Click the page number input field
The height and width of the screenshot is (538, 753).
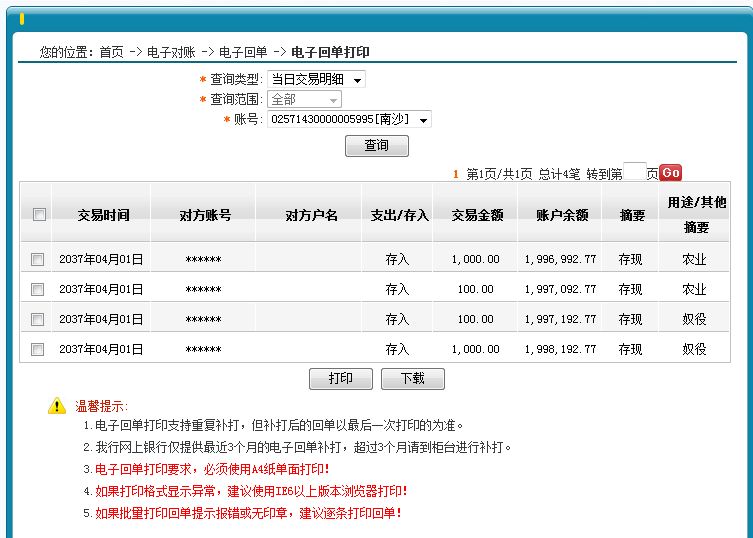click(634, 171)
